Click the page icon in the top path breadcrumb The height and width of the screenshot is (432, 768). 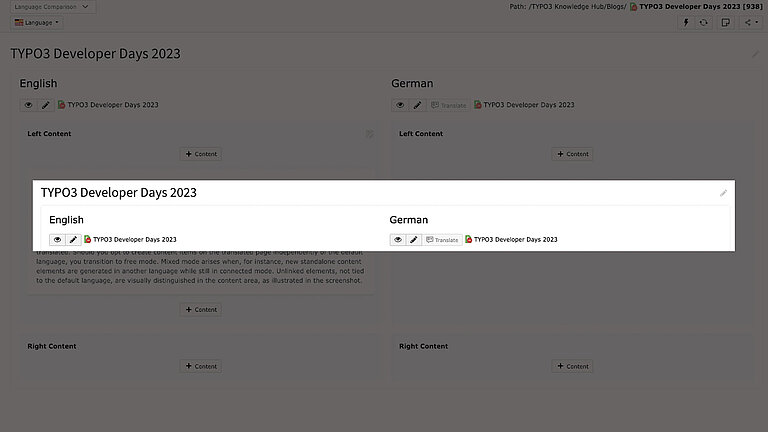pos(634,7)
